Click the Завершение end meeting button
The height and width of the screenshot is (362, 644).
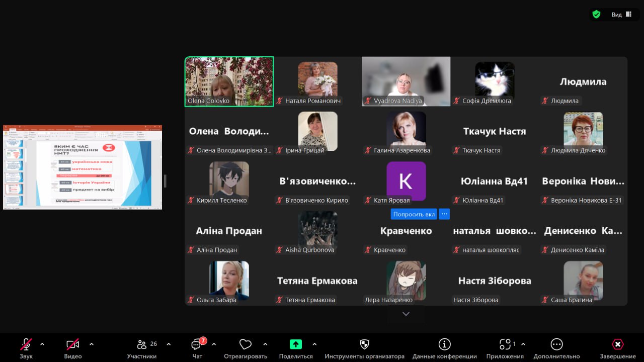coord(617,344)
